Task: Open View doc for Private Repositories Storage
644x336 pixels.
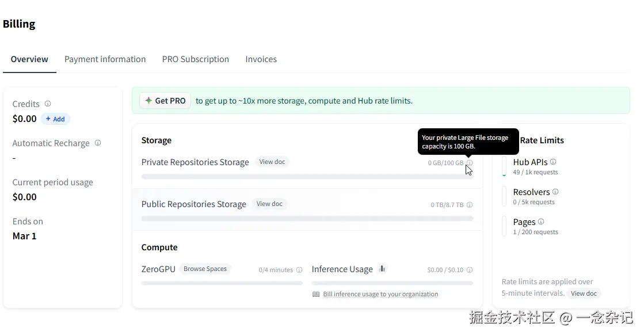Action: (272, 162)
